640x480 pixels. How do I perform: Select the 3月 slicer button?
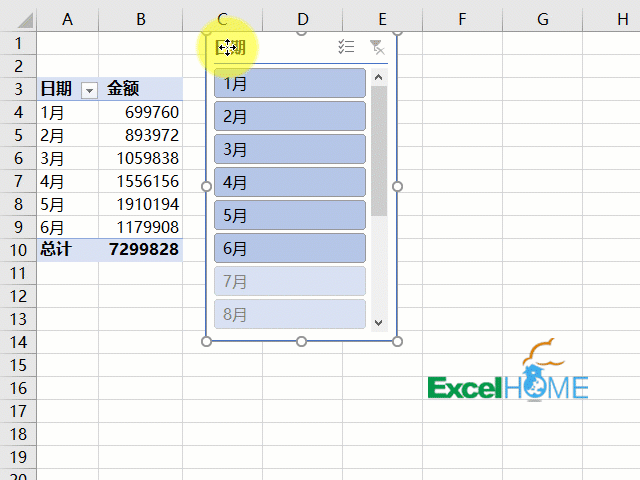click(290, 149)
